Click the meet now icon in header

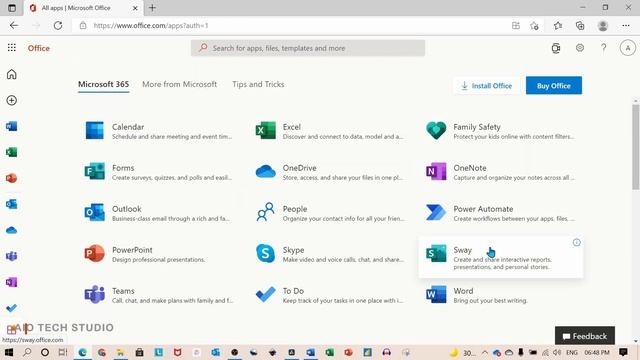pyautogui.click(x=556, y=48)
